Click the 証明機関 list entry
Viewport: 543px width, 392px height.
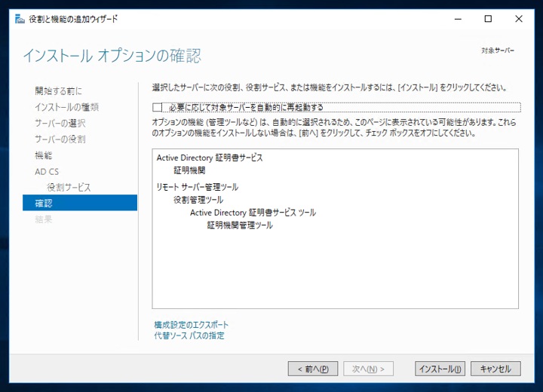tap(189, 170)
